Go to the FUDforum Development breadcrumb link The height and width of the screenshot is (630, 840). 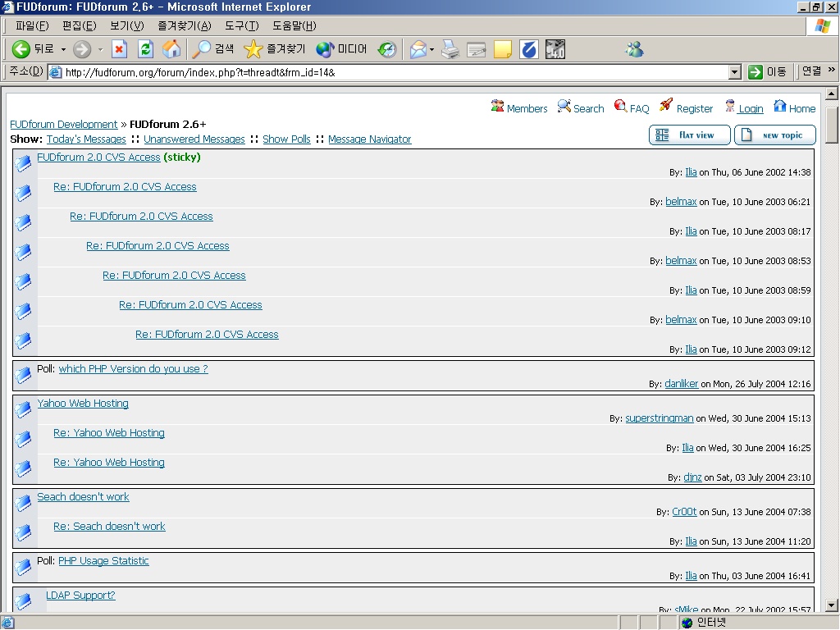(64, 125)
